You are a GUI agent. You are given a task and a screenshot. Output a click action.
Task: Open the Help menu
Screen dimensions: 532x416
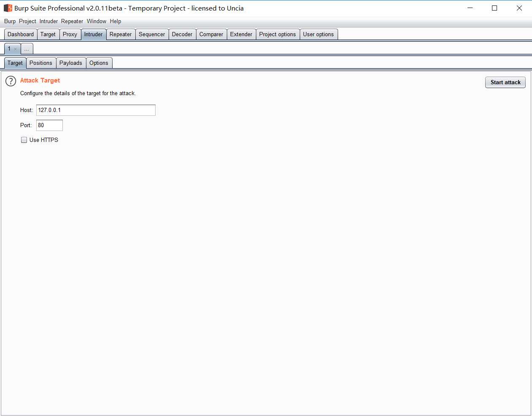[x=116, y=21]
